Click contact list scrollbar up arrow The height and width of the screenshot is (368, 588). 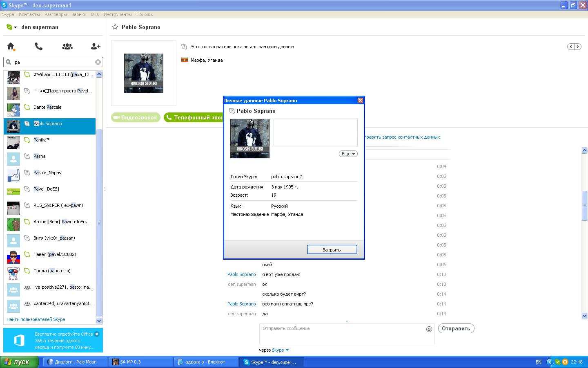pos(99,74)
